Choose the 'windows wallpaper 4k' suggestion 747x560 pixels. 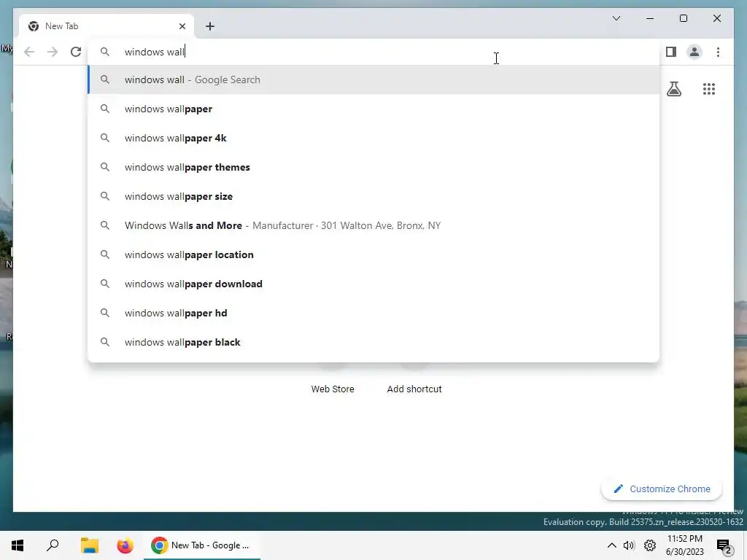click(x=373, y=138)
